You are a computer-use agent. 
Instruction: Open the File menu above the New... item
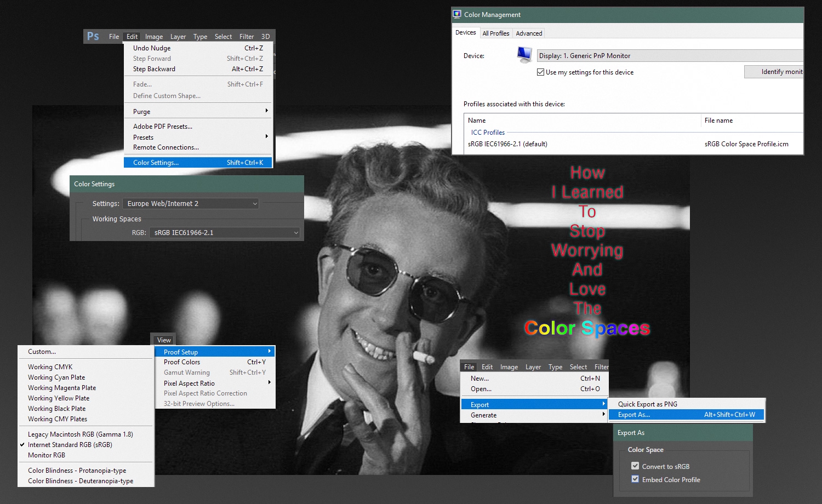coord(469,367)
